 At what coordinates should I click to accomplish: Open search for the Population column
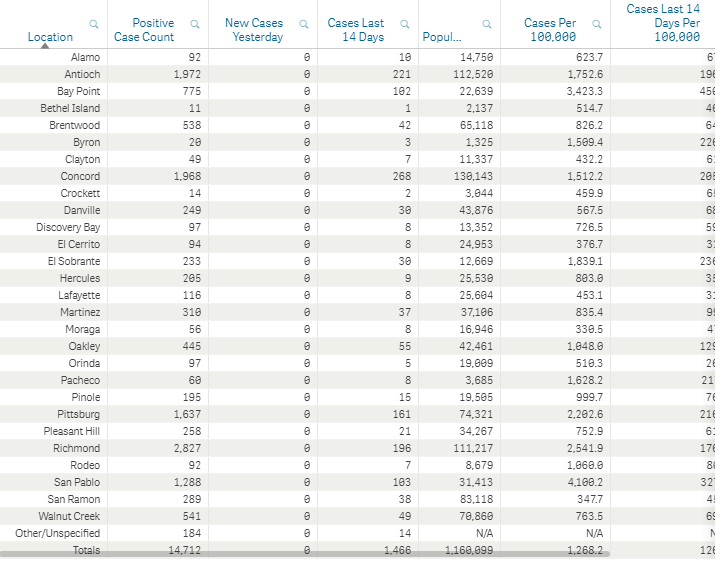click(487, 24)
